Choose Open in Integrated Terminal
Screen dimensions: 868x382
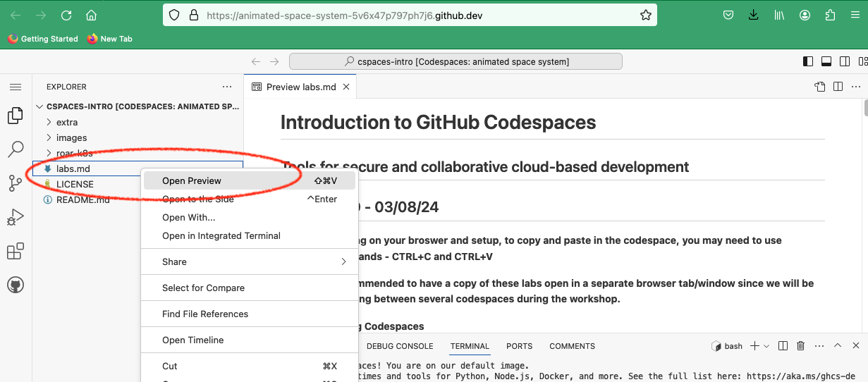250,236
